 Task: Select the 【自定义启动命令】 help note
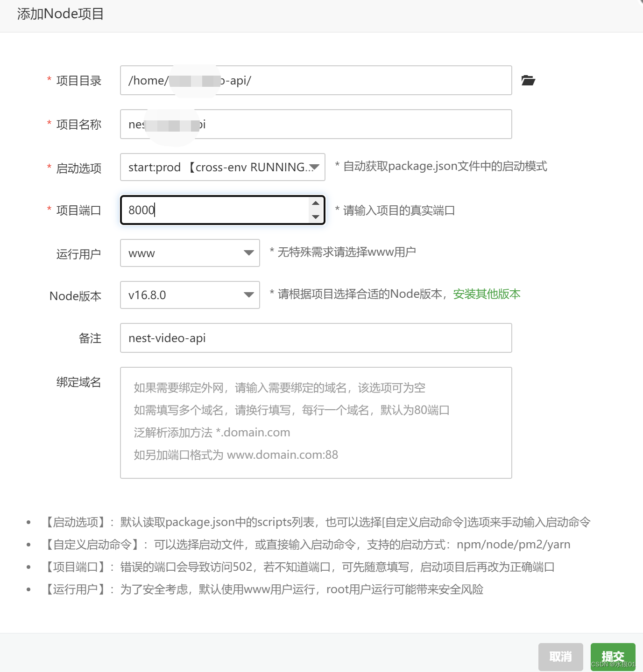click(306, 545)
